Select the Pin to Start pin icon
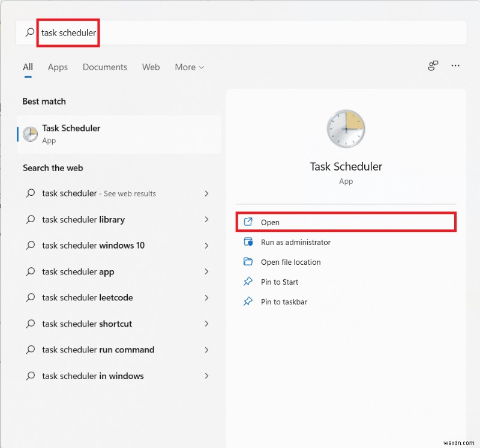This screenshot has height=448, width=480. click(x=248, y=282)
